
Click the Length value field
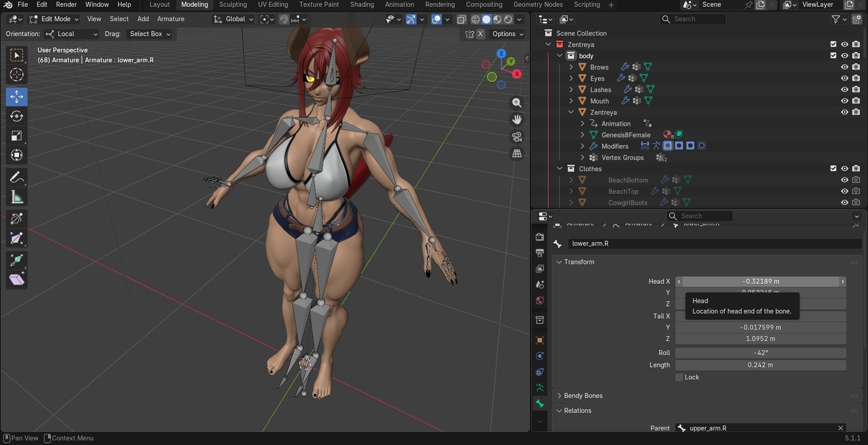(x=760, y=365)
